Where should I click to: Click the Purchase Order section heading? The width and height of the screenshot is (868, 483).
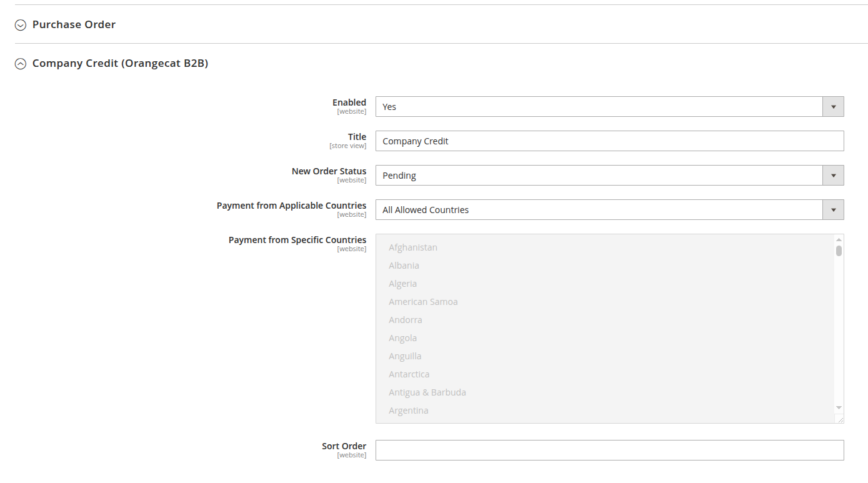click(x=73, y=24)
